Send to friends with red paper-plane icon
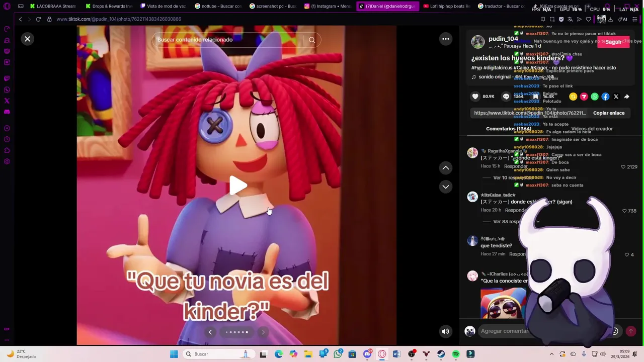Viewport: 644px width, 362px height. [x=584, y=97]
